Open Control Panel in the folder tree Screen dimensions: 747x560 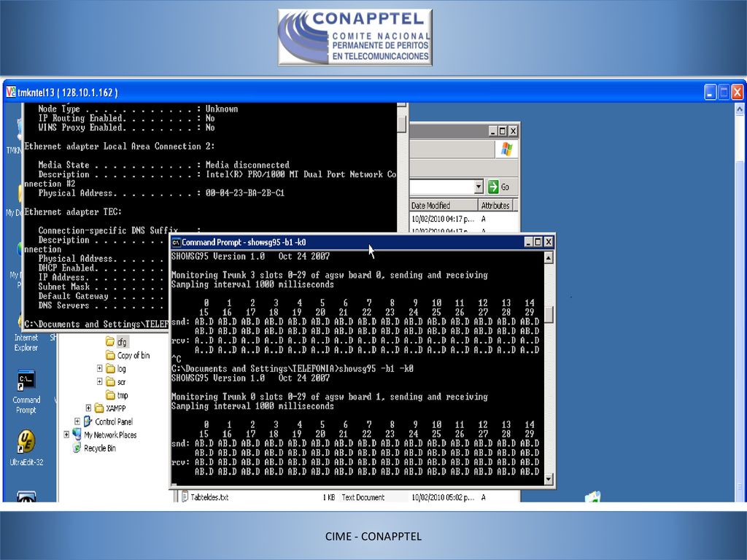coord(109,421)
